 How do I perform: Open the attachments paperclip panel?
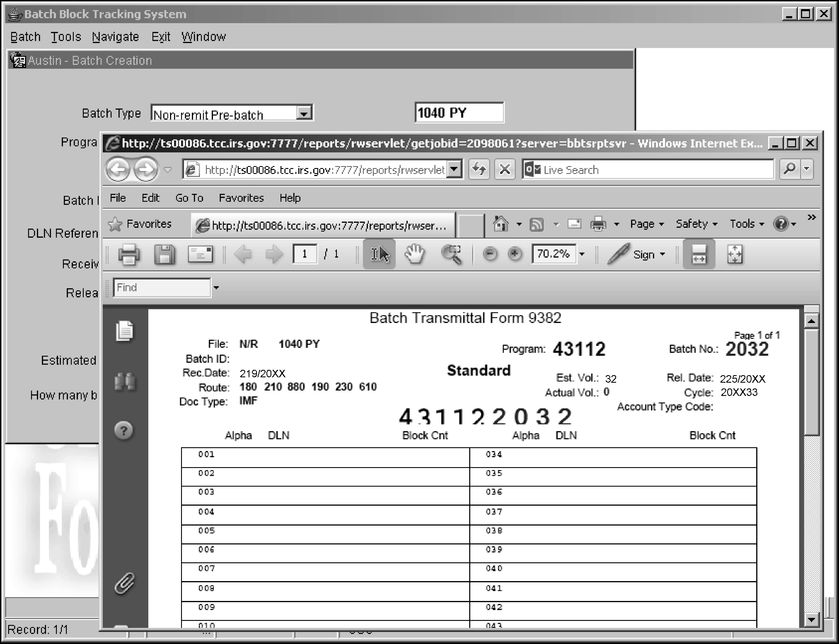pyautogui.click(x=124, y=584)
